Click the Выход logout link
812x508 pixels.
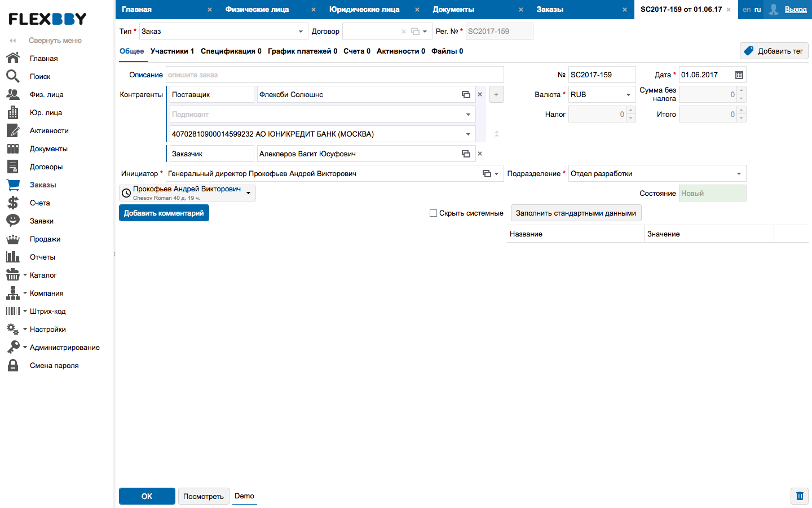point(795,10)
